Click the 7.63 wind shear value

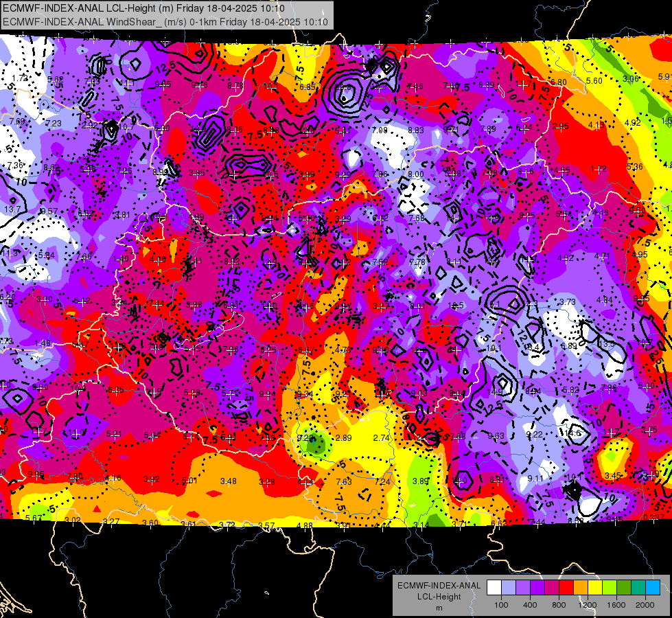pos(344,481)
